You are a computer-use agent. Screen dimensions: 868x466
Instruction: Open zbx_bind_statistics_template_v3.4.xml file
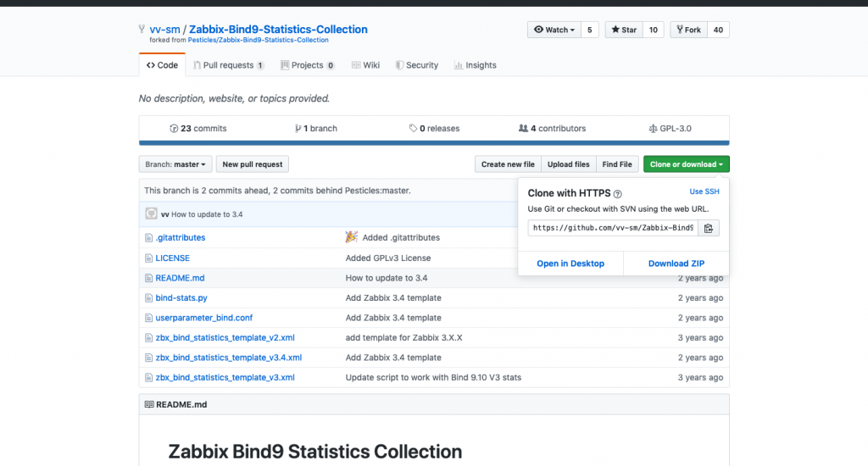pos(229,358)
